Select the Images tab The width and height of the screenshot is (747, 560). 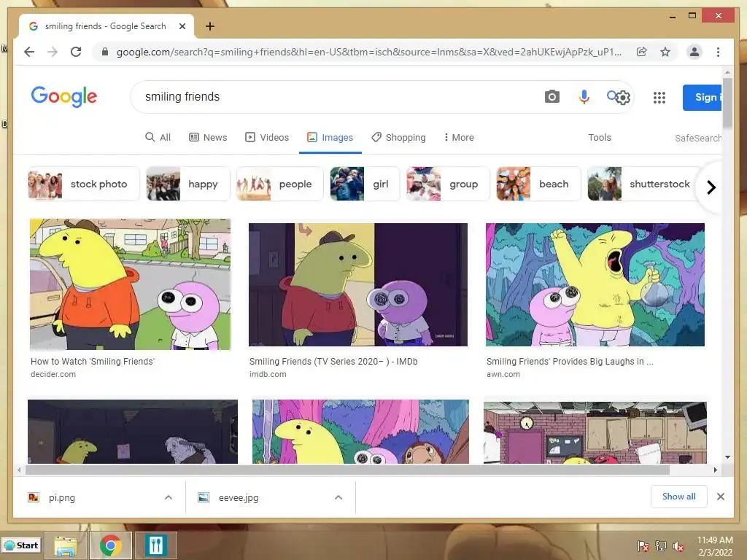click(x=330, y=137)
